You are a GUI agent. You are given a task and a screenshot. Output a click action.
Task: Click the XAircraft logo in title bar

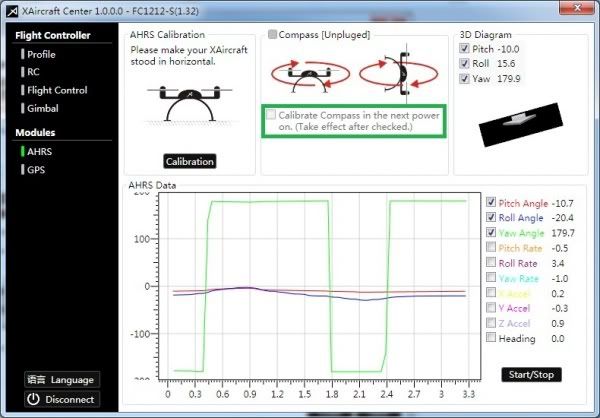tap(12, 11)
